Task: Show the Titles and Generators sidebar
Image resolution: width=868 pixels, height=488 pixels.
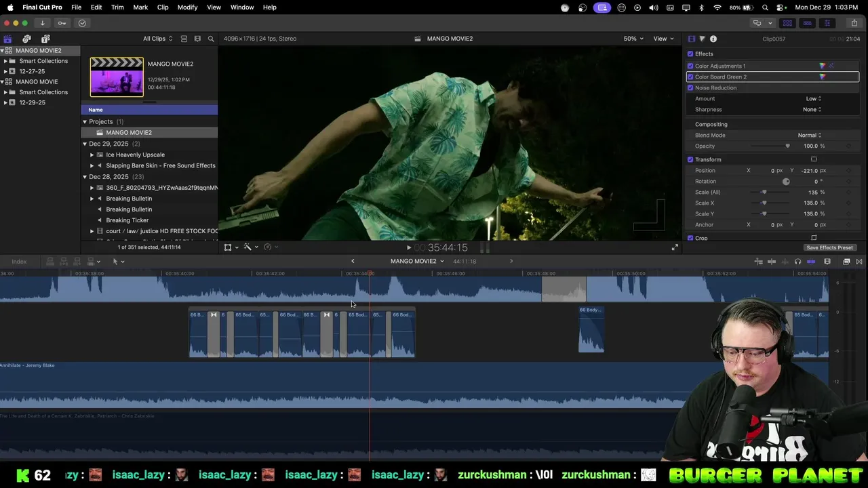Action: pyautogui.click(x=45, y=39)
